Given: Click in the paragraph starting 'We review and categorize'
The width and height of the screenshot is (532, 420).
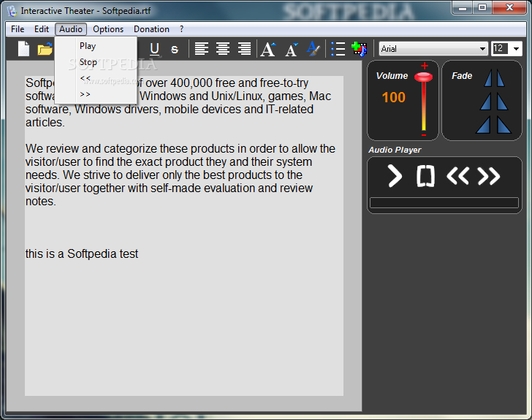Looking at the screenshot, I should coord(180,175).
